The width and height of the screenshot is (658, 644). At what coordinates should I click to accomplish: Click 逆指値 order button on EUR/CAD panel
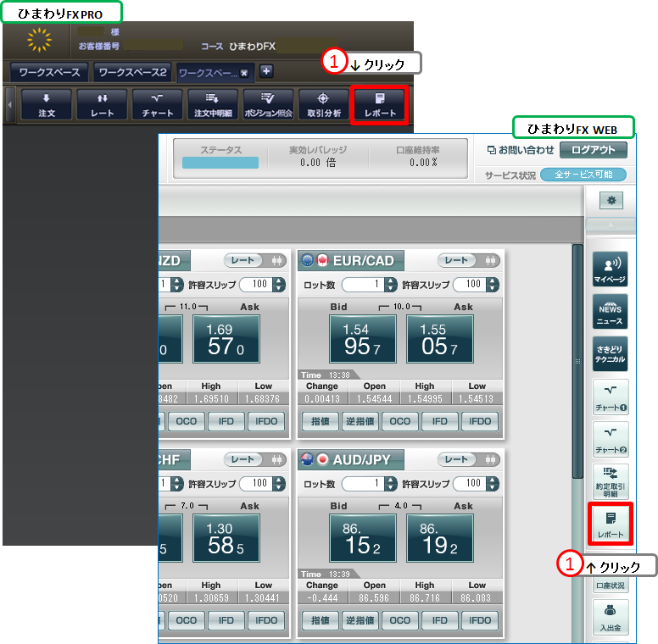coord(360,421)
